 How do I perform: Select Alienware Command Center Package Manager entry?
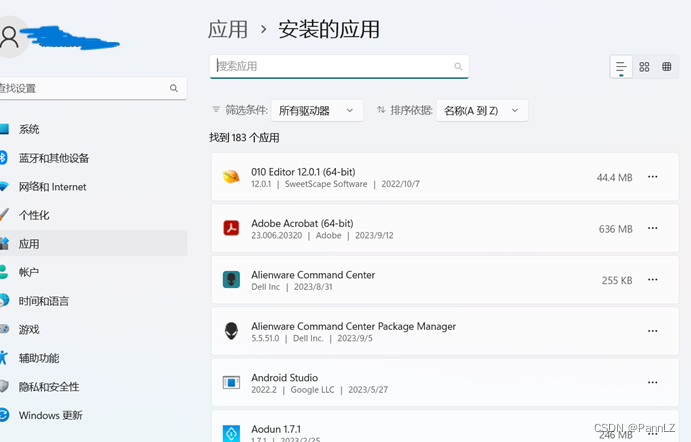(445, 331)
